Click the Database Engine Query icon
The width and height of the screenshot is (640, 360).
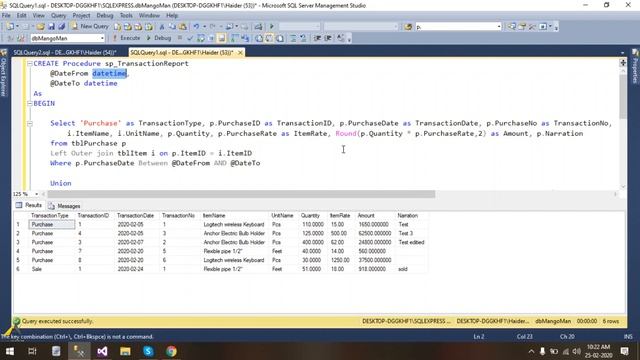117,27
